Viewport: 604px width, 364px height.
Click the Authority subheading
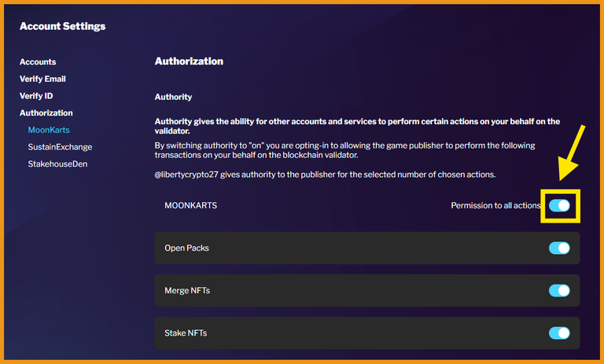(173, 97)
